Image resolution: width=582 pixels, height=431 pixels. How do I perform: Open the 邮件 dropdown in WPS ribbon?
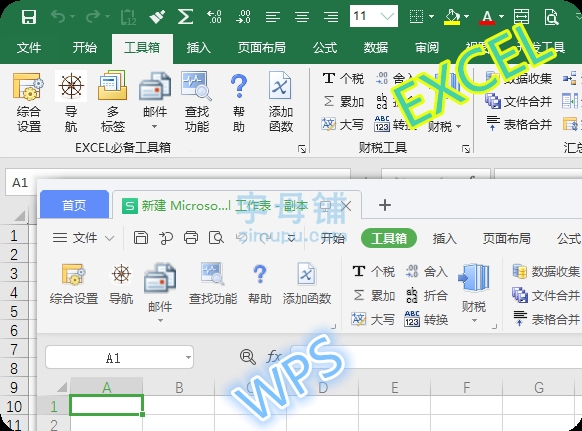pos(160,293)
